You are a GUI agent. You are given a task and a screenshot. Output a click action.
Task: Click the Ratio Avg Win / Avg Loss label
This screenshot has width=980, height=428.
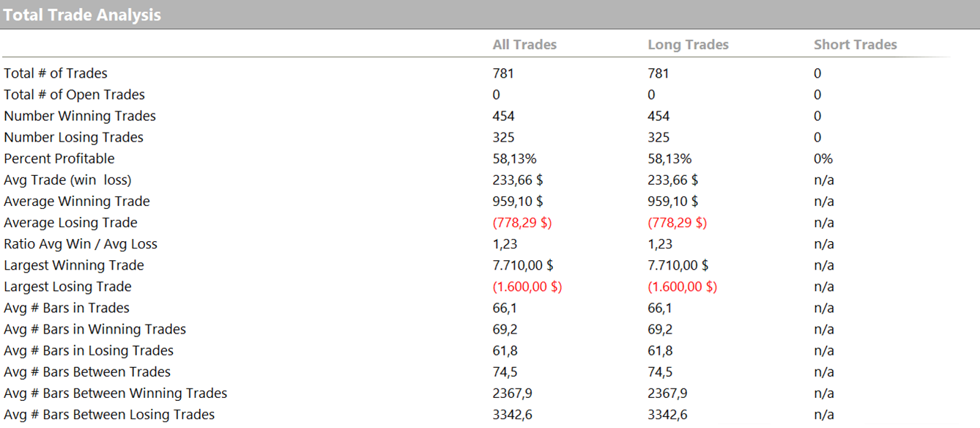tap(81, 244)
